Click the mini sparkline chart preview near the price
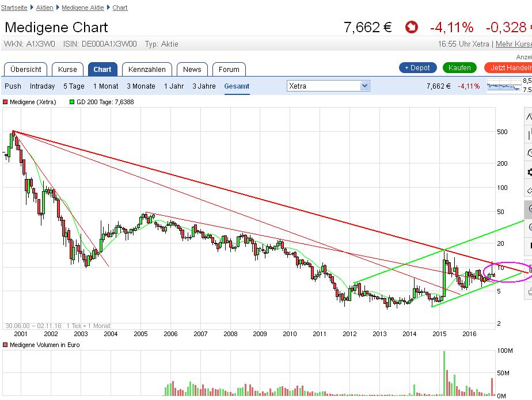Screen dimensions: 532x400 tap(504, 85)
